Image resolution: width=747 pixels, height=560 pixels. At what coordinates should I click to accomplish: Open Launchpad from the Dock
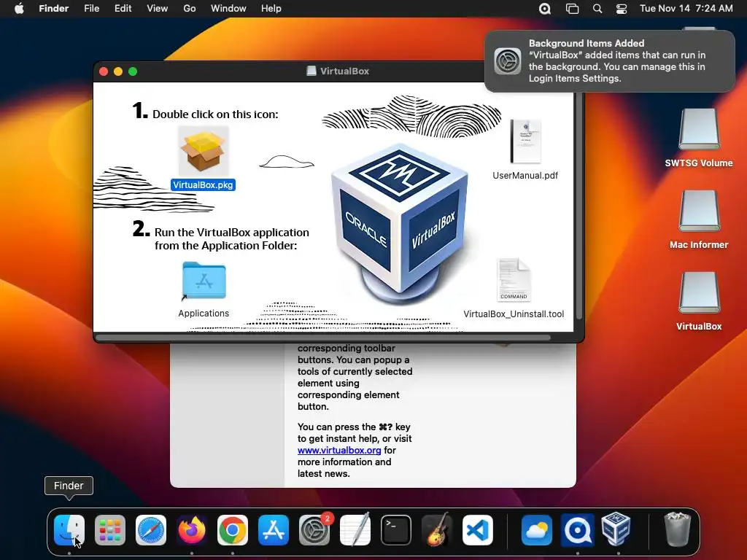(x=110, y=530)
